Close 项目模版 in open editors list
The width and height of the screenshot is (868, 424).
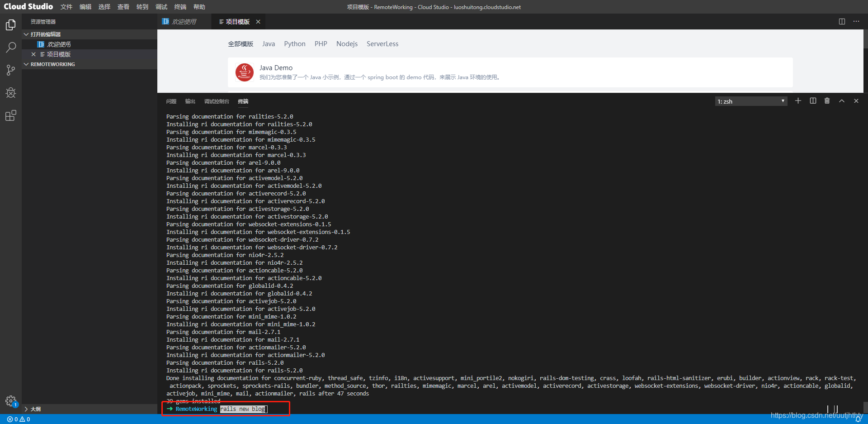[x=33, y=54]
